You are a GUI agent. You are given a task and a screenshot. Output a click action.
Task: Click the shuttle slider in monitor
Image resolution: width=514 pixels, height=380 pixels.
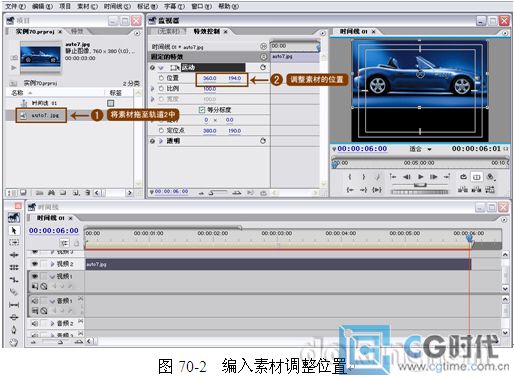click(x=420, y=185)
